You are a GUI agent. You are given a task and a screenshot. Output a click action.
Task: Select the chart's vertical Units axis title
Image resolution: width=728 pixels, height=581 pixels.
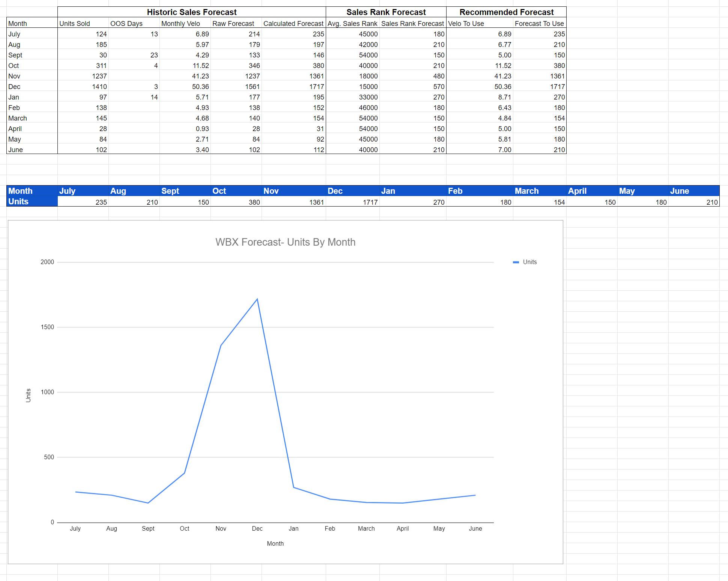tap(28, 395)
